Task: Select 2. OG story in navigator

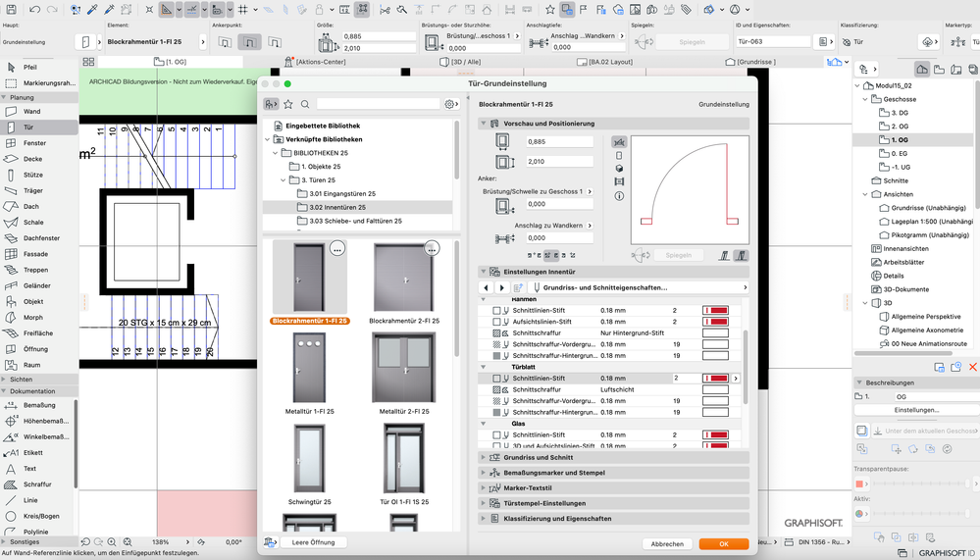Action: point(900,127)
